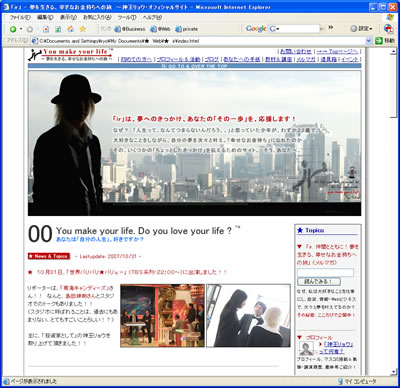Click the green Go arrow beside the address bar

pos(379,41)
